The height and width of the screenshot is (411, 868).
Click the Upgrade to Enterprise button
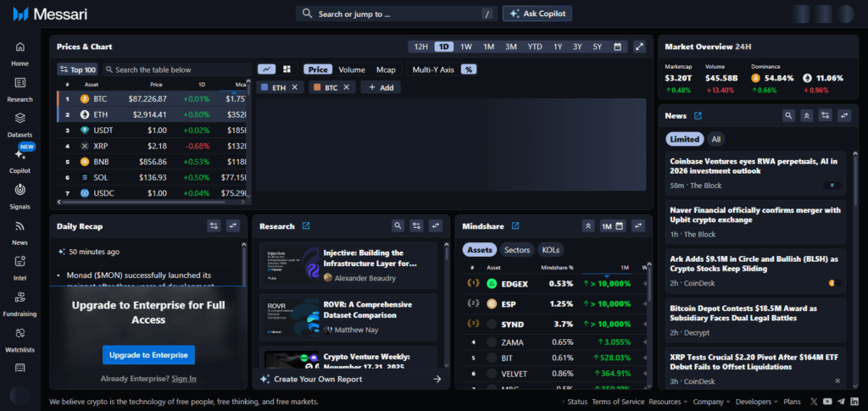pyautogui.click(x=148, y=355)
